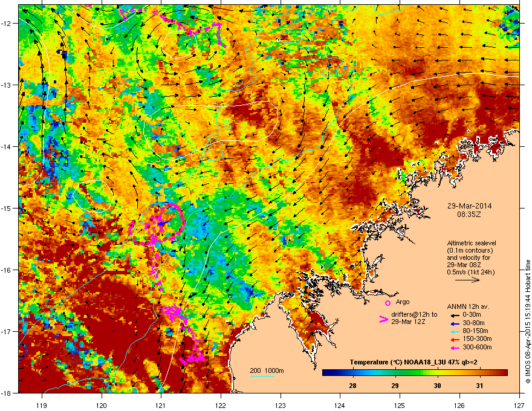Screen dimensions: 532x411
Task: Click the '300-600m' depth label
Action: [478, 347]
